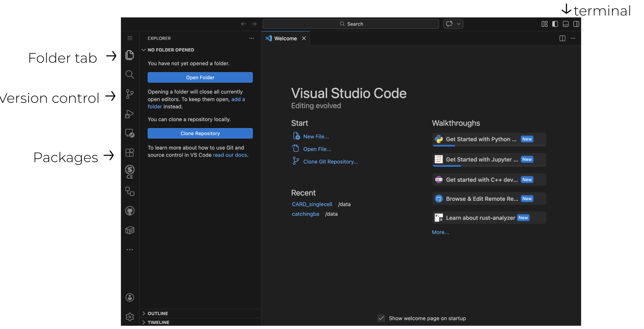Click the Open Folder button
644x329 pixels.
tap(200, 78)
